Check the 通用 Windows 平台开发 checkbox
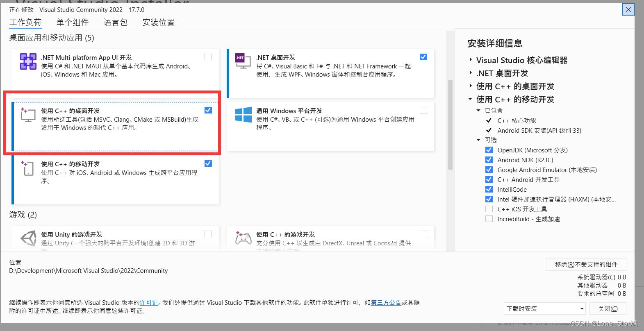Viewport: 644px width, 331px height. pos(423,110)
